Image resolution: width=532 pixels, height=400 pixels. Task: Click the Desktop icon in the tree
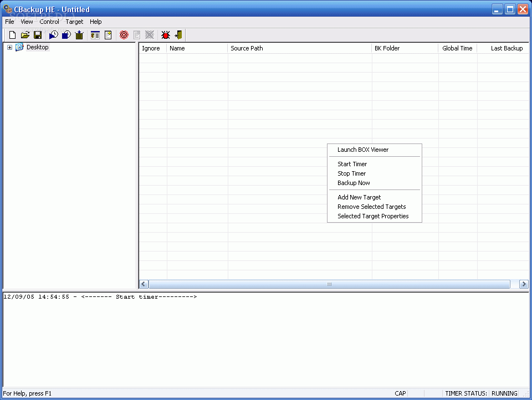[x=20, y=47]
